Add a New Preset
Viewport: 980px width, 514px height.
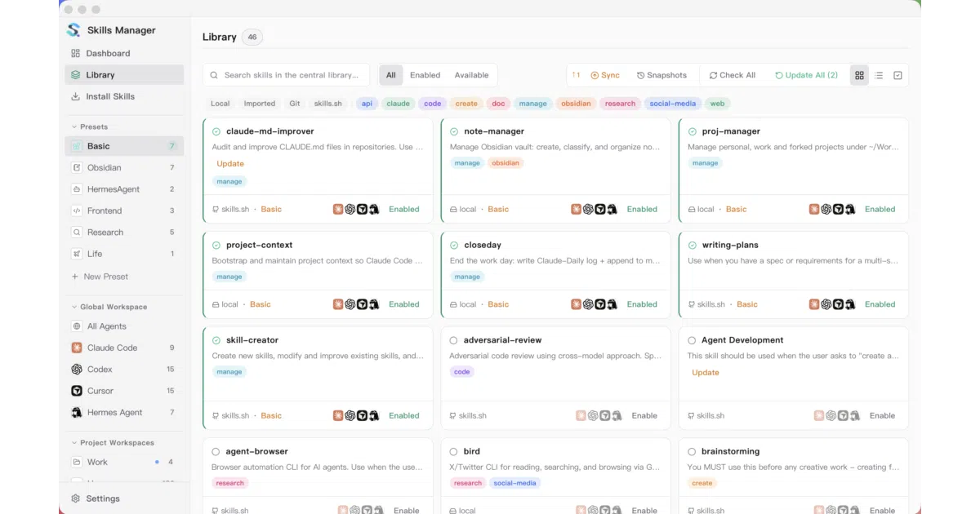coord(100,277)
